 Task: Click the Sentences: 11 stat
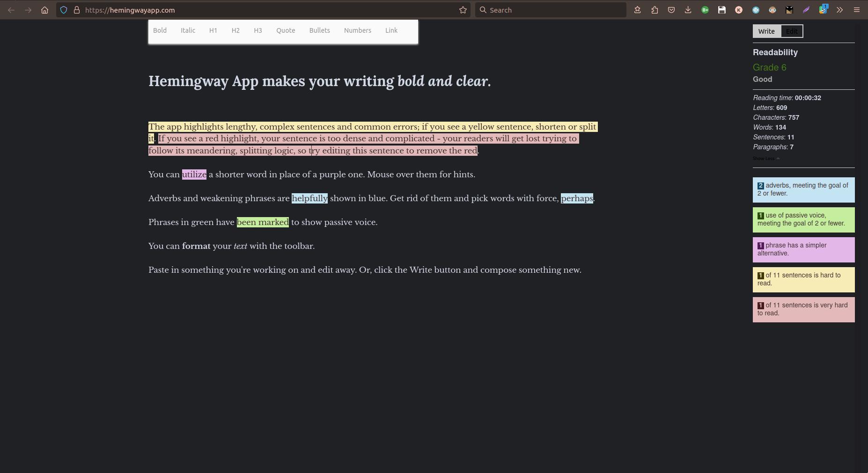pos(773,137)
